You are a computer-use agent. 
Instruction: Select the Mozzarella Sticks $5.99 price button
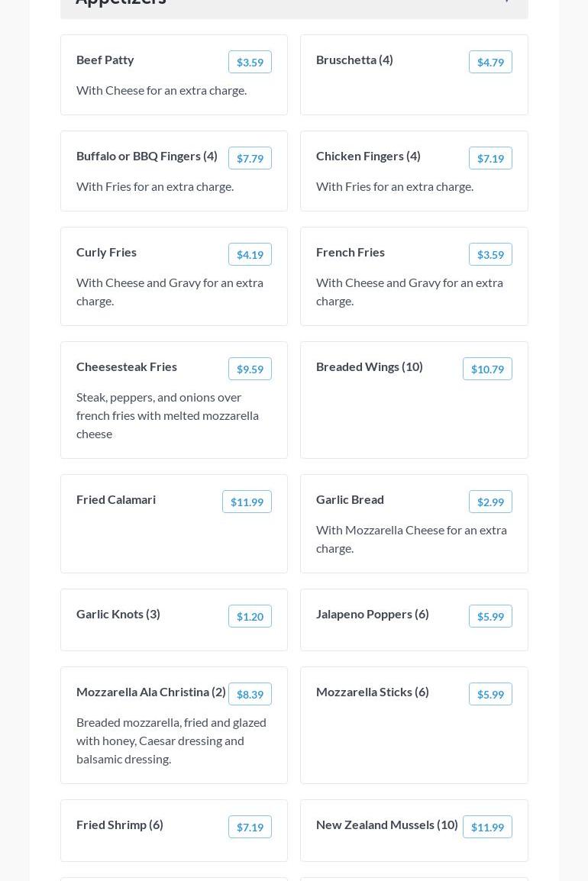[x=490, y=694]
